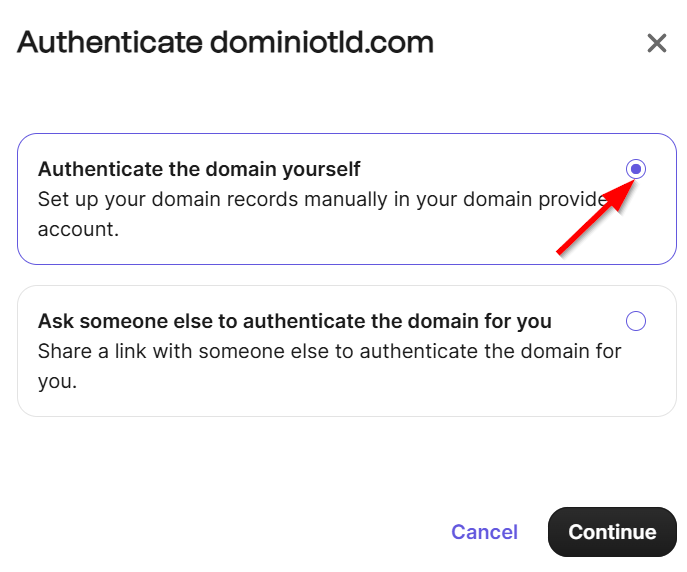Viewport: 687px width, 572px height.
Task: Click the word 'Authenticate' in the dialog title
Action: (x=109, y=43)
